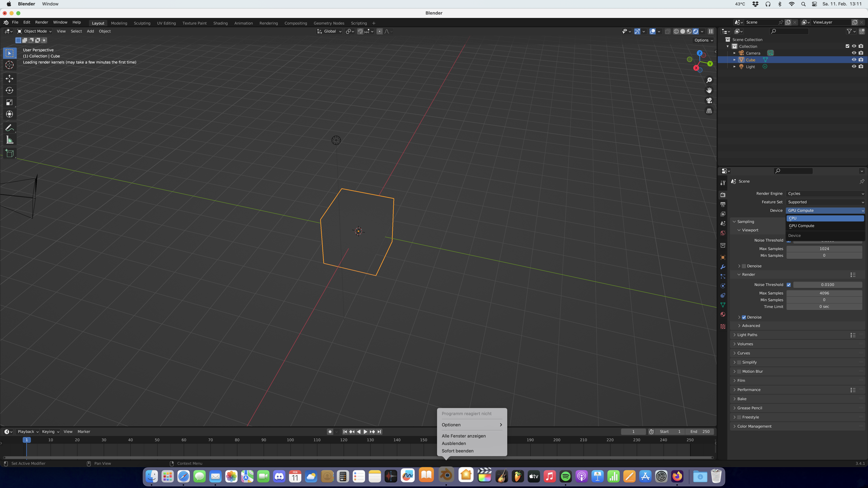Open the Add Cube tool
The image size is (868, 488).
(9, 153)
